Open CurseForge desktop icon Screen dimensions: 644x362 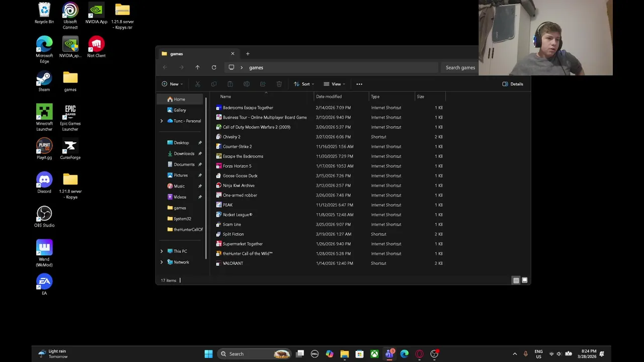tap(70, 149)
